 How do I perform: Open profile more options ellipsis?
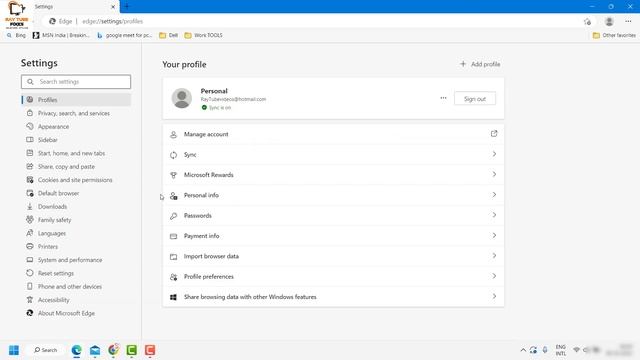point(443,98)
